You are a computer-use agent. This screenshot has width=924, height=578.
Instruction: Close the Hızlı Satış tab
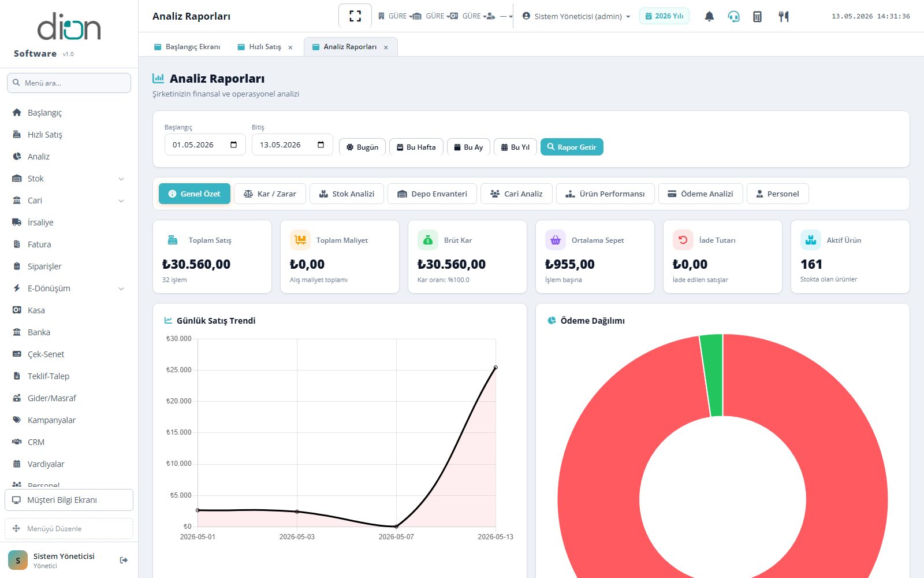click(x=290, y=47)
